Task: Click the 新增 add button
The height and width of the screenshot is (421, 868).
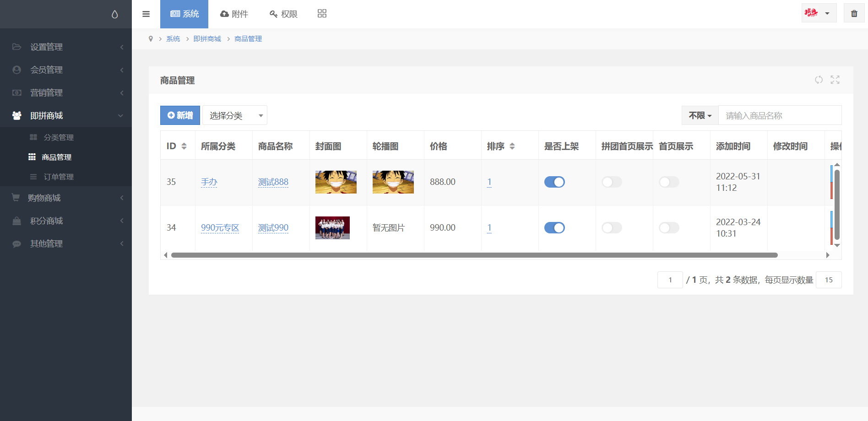Action: click(x=180, y=115)
